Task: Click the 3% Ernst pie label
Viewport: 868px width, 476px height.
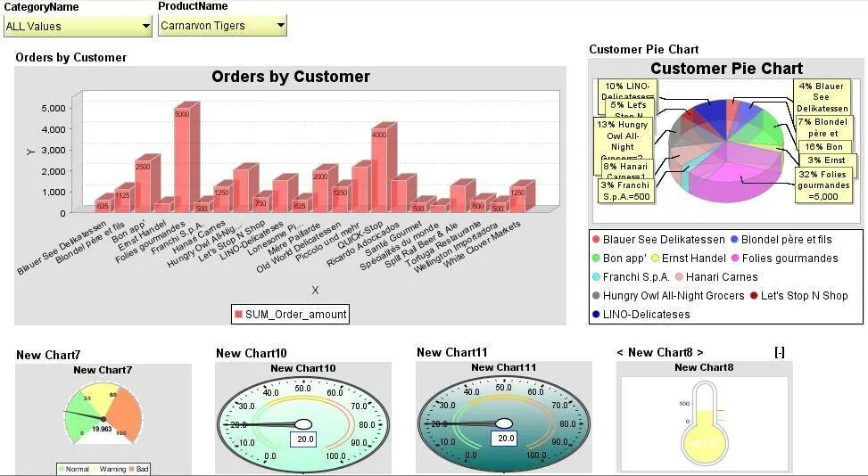Action: (826, 160)
